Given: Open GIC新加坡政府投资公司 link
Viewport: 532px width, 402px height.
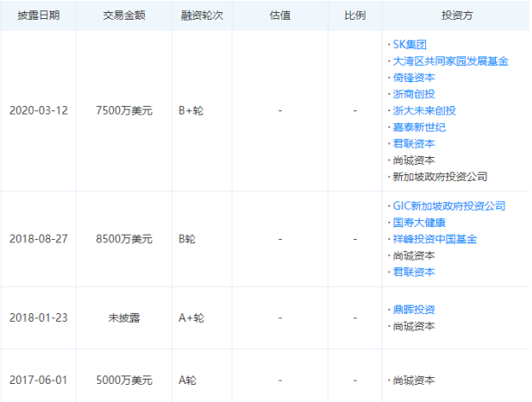Looking at the screenshot, I should pos(449,206).
